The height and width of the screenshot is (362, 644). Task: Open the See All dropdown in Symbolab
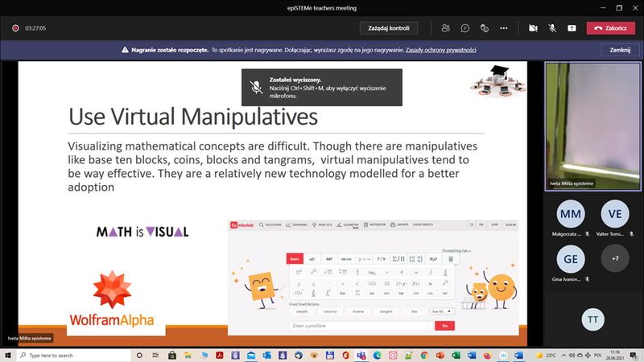pyautogui.click(x=441, y=311)
